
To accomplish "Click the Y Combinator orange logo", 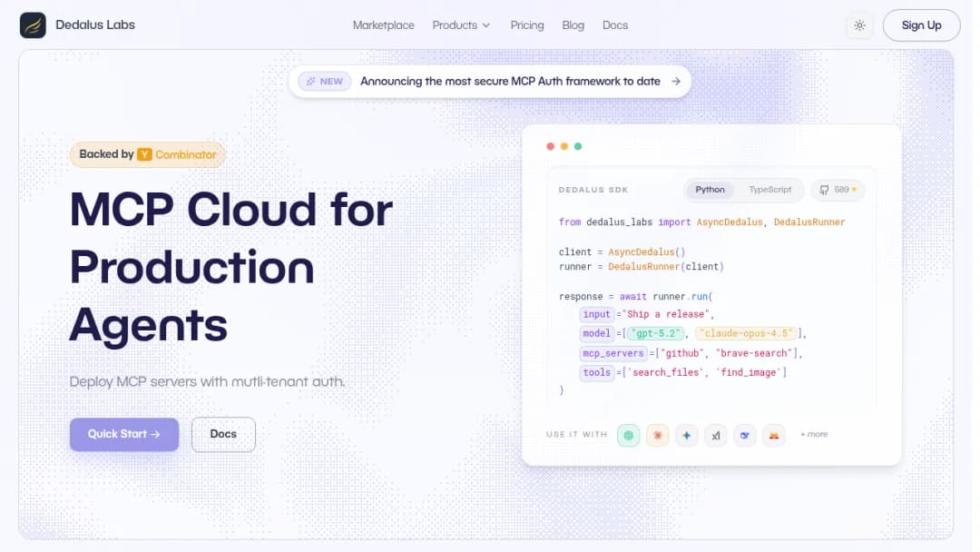I will click(144, 154).
